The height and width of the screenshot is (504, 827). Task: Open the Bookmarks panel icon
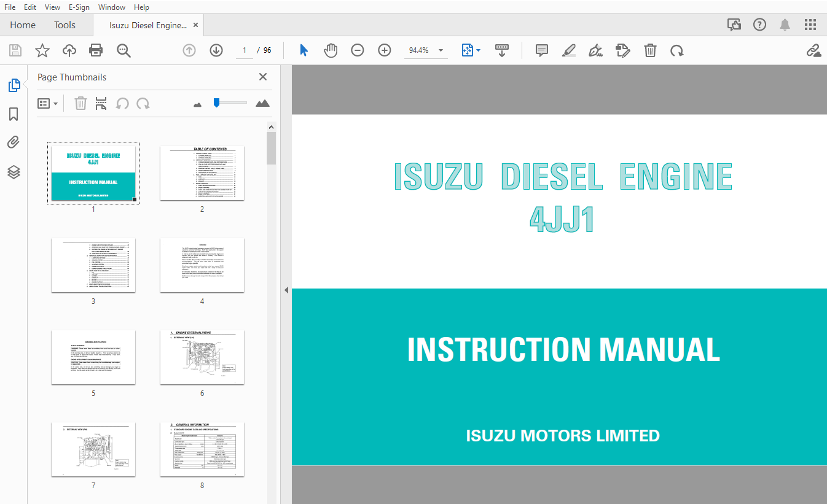pos(14,114)
